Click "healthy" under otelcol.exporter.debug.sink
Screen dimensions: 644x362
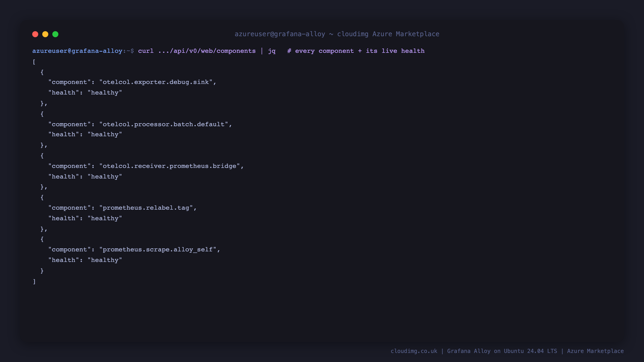click(105, 93)
